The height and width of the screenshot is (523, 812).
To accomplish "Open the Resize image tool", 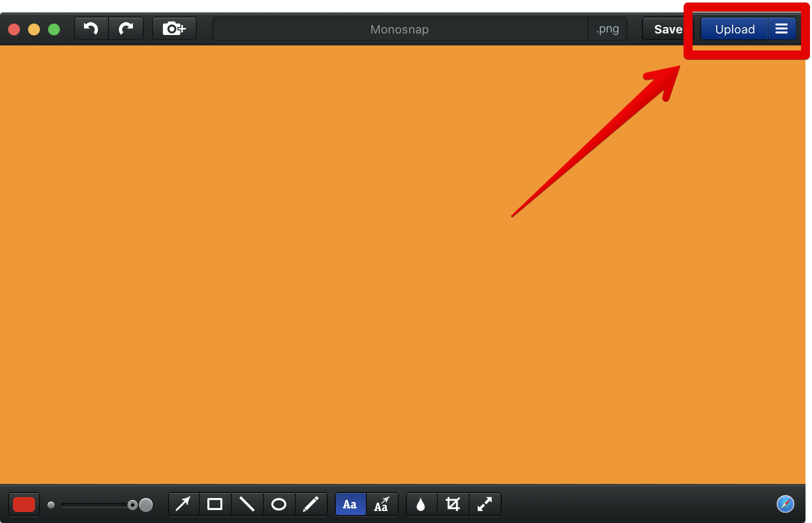I will tap(485, 504).
